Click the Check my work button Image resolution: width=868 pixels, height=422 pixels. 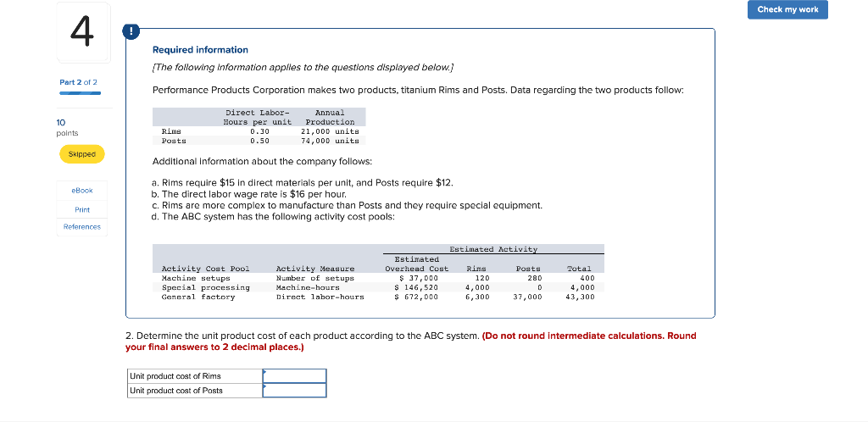(x=787, y=9)
